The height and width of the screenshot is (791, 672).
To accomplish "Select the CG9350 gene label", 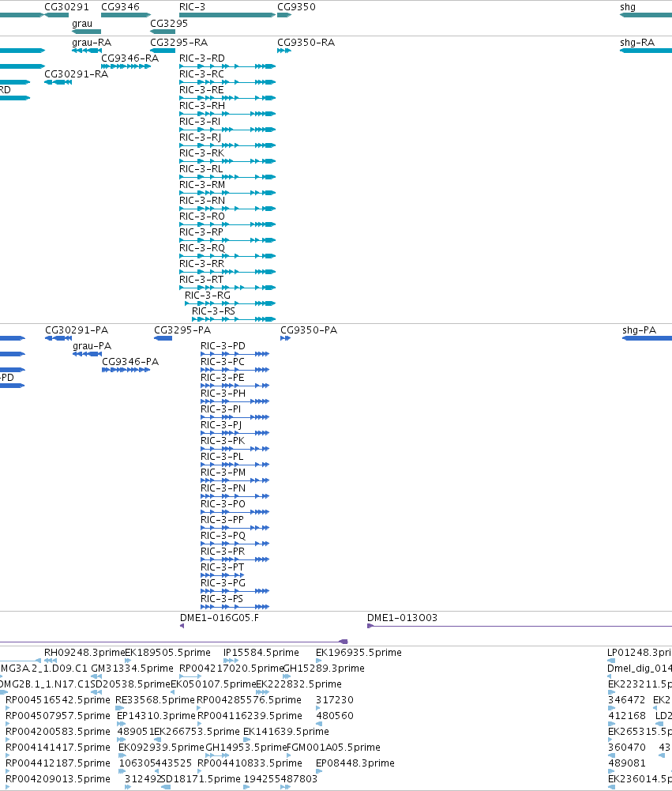I will 296,7.
